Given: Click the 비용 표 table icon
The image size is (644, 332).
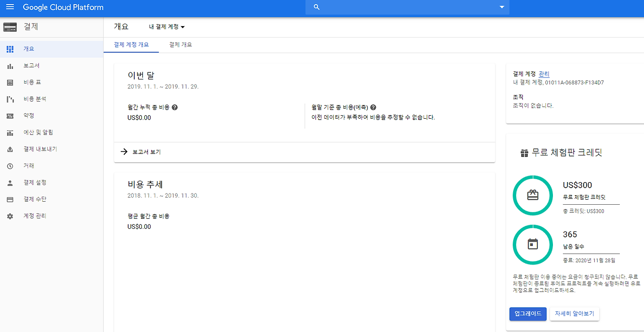Looking at the screenshot, I should tap(10, 82).
